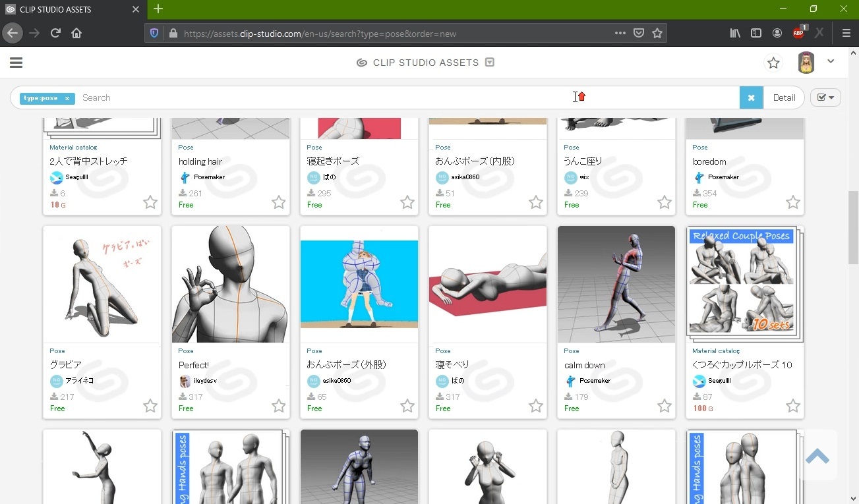The width and height of the screenshot is (859, 504).
Task: Favorite the '寝起きポーズ' pose
Action: 407,202
